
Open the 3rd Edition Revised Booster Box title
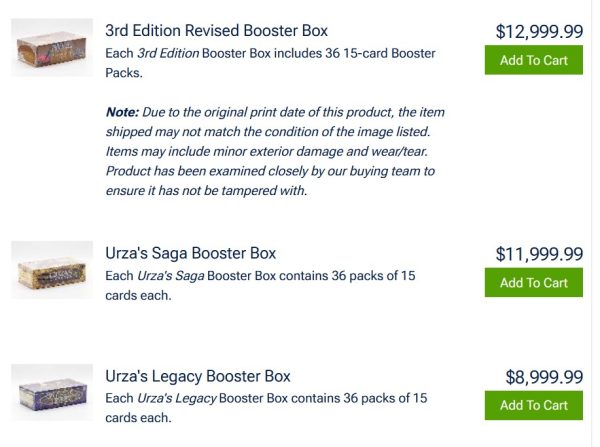[216, 31]
